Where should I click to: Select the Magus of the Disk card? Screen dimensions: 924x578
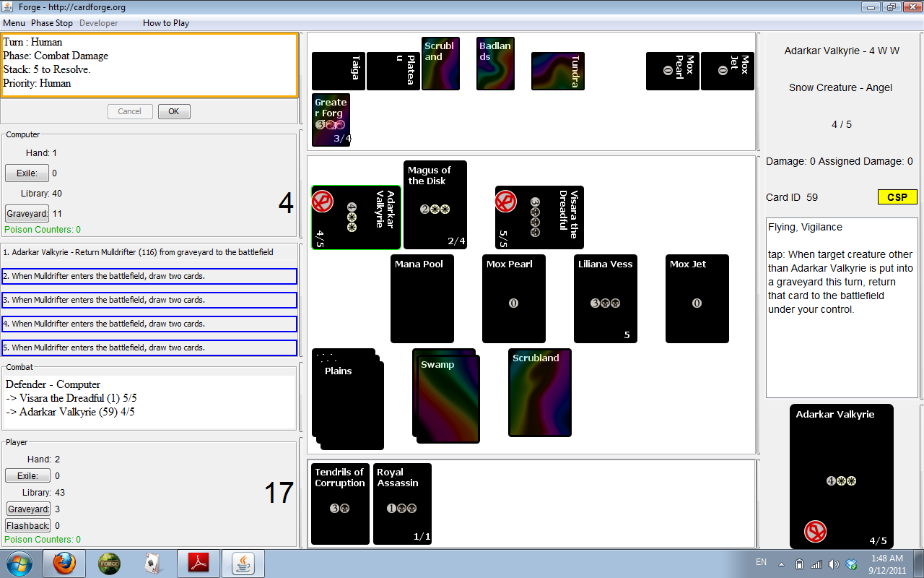pos(435,204)
